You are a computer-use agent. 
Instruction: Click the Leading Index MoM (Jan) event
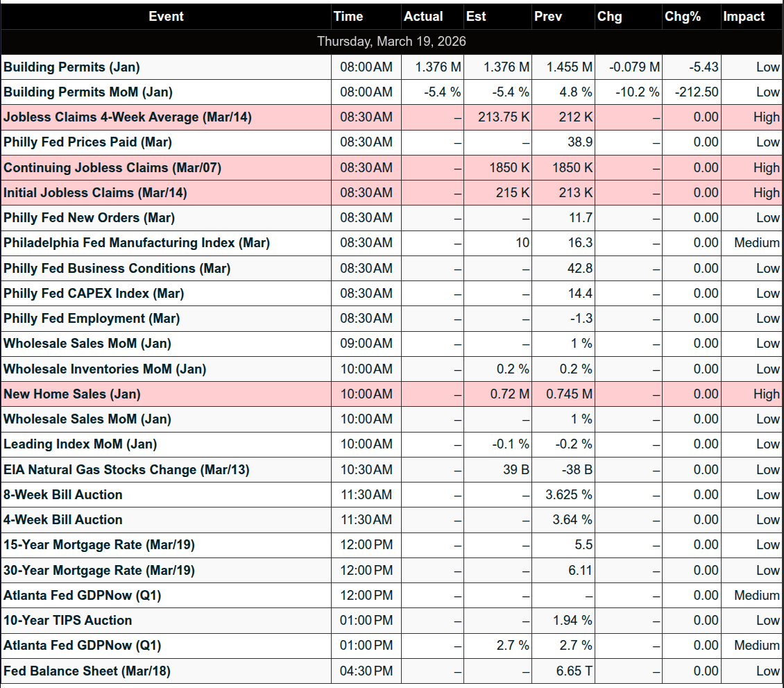point(80,444)
